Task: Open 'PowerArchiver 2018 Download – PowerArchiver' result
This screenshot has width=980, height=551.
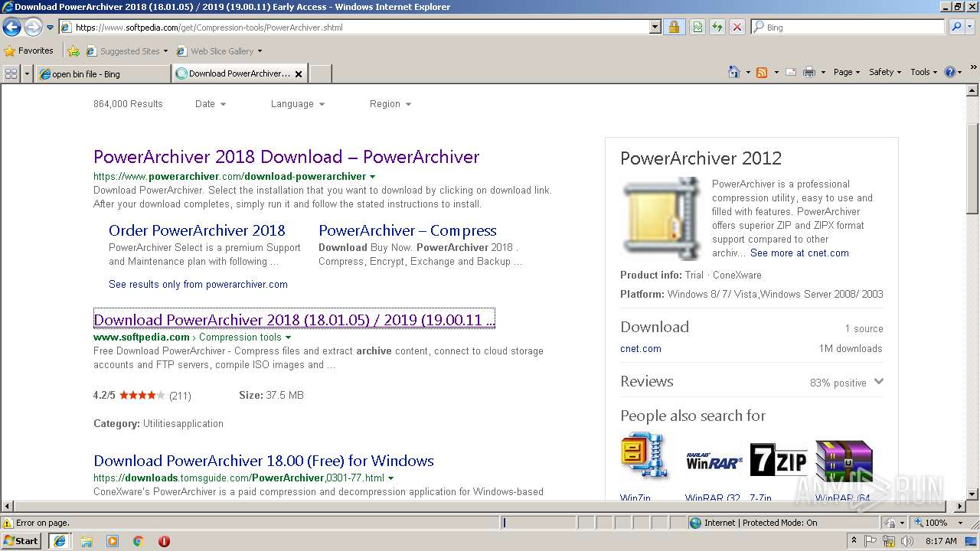Action: pos(286,157)
